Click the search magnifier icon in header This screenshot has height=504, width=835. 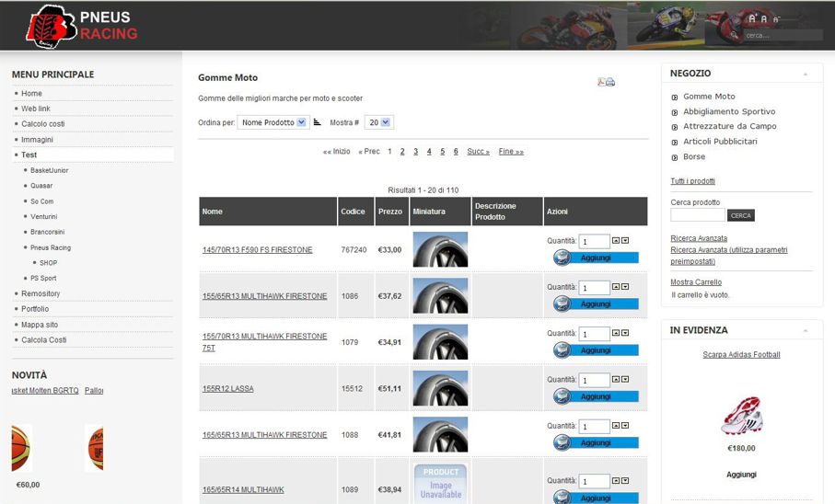click(x=734, y=35)
